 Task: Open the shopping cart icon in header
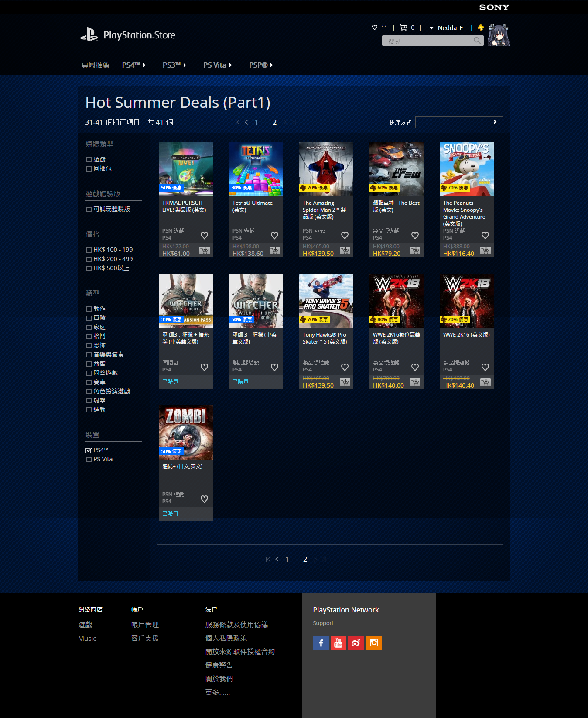pyautogui.click(x=403, y=27)
